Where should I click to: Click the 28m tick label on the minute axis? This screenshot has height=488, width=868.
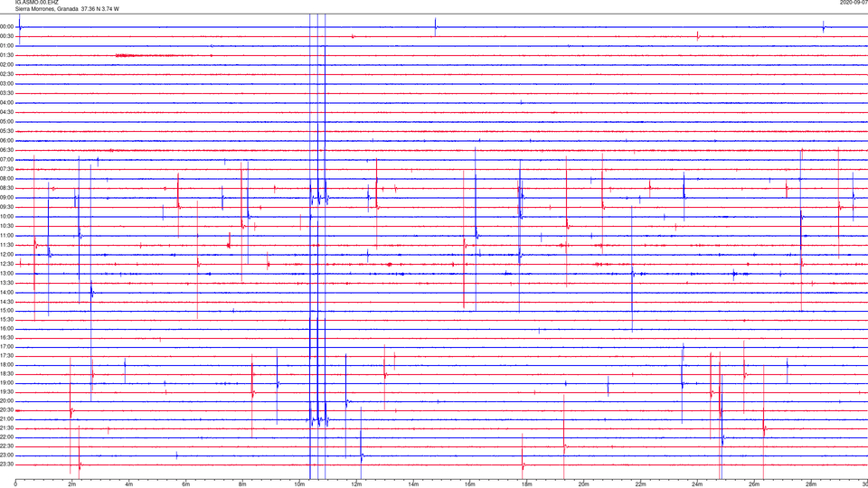tap(810, 484)
